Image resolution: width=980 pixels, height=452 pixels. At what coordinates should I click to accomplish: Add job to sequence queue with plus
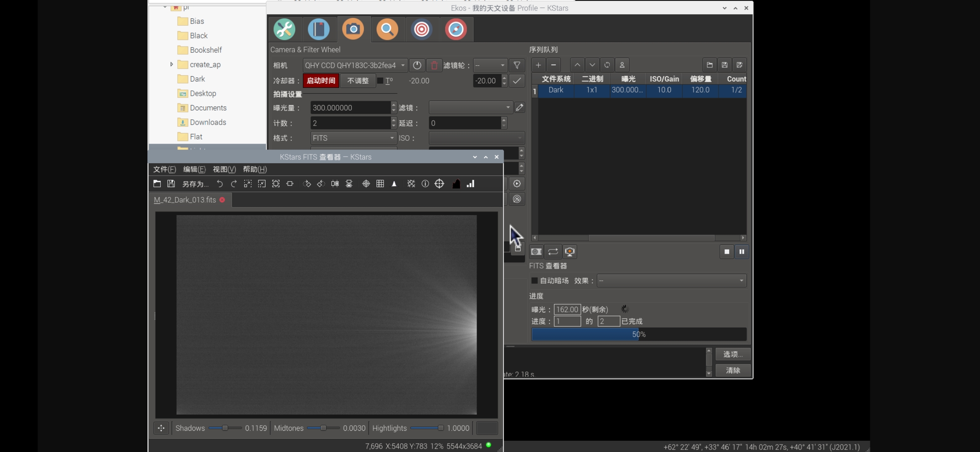(x=539, y=65)
